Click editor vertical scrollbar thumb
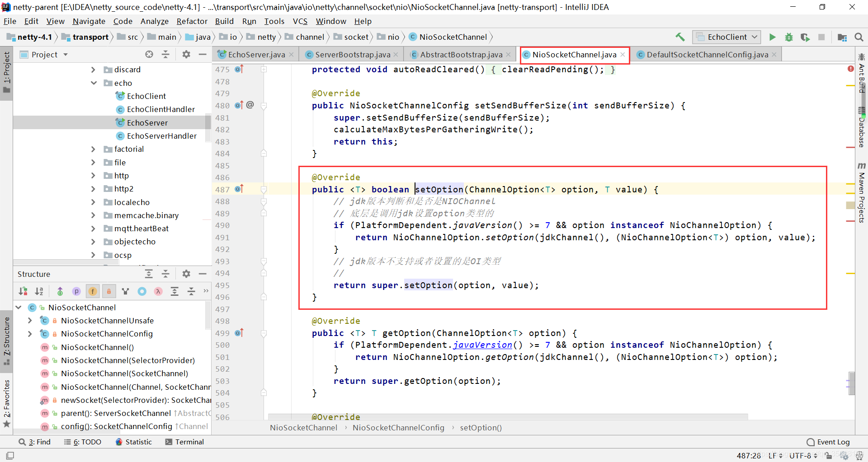868x462 pixels. 851,383
